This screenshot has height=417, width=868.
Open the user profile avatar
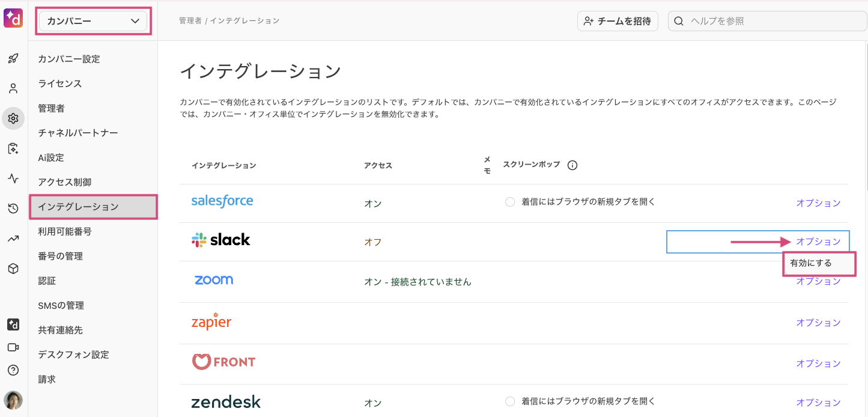(13, 400)
